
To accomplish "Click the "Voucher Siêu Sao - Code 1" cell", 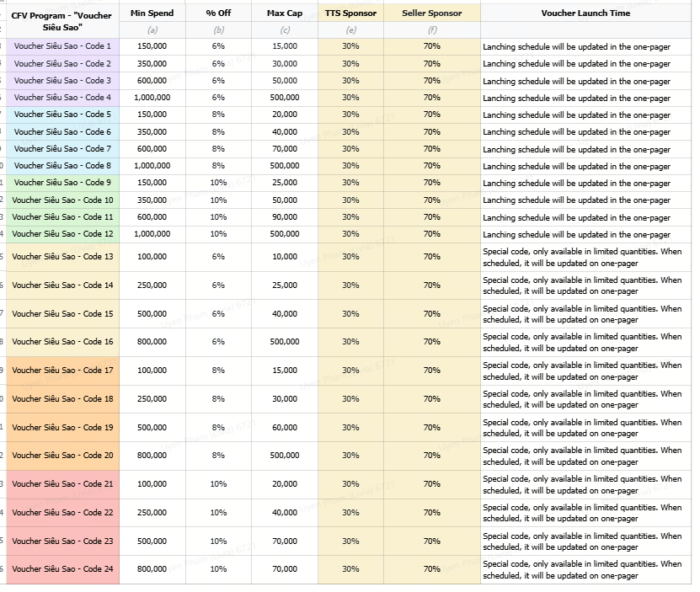I will click(x=62, y=46).
